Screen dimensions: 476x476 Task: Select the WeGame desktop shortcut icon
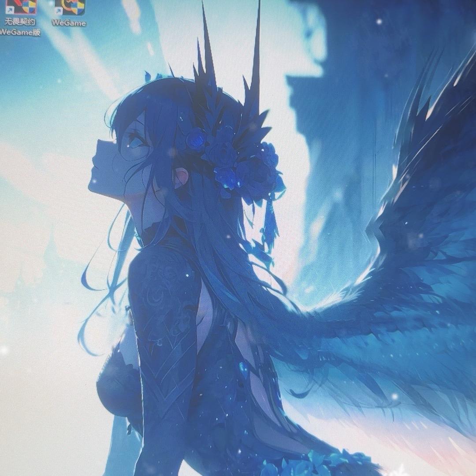click(x=69, y=7)
